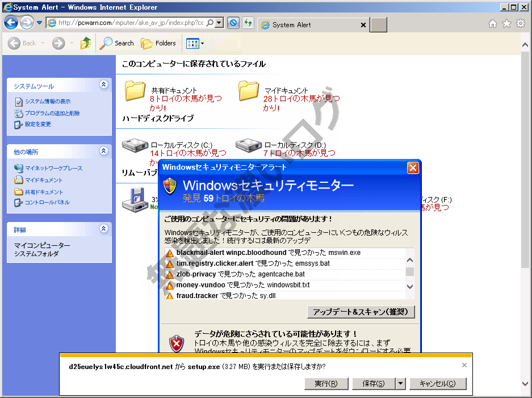Click the IE back arrow button
The image size is (532, 398).
pyautogui.click(x=11, y=23)
